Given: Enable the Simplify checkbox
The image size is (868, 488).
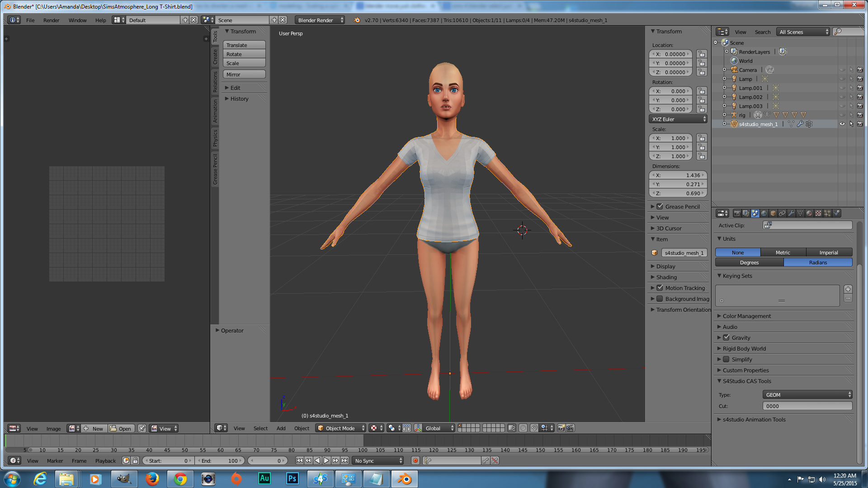Looking at the screenshot, I should click(x=726, y=359).
